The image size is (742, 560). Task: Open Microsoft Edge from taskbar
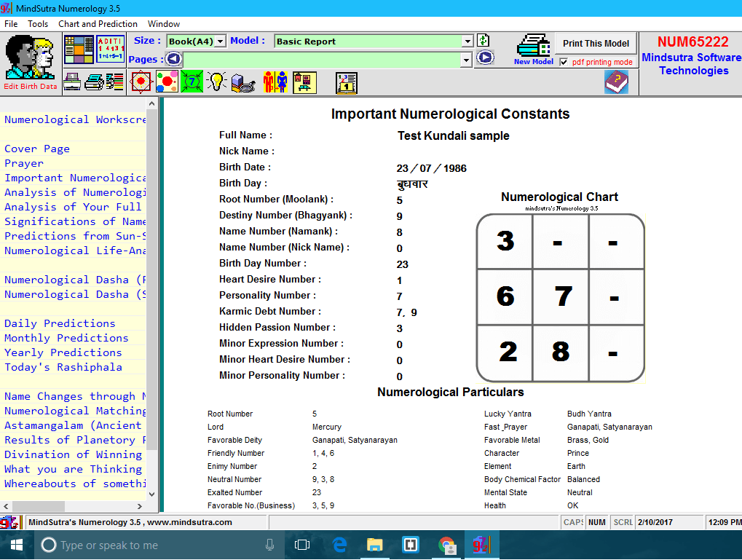point(339,545)
